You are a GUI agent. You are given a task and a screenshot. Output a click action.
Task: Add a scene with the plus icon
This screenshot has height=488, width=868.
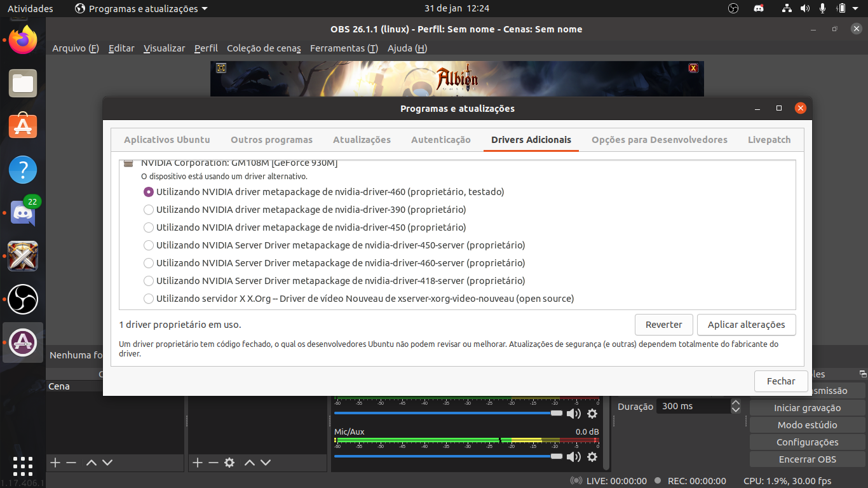[x=55, y=463]
